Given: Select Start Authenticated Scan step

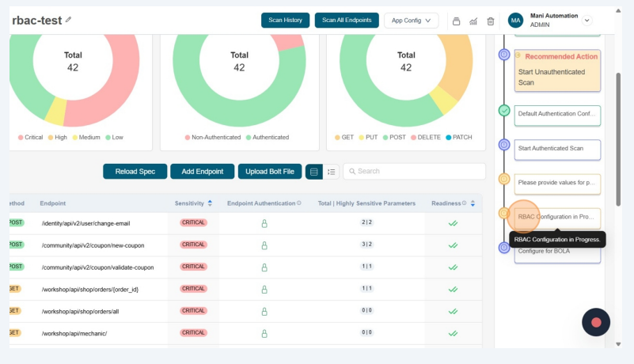Looking at the screenshot, I should [x=557, y=148].
